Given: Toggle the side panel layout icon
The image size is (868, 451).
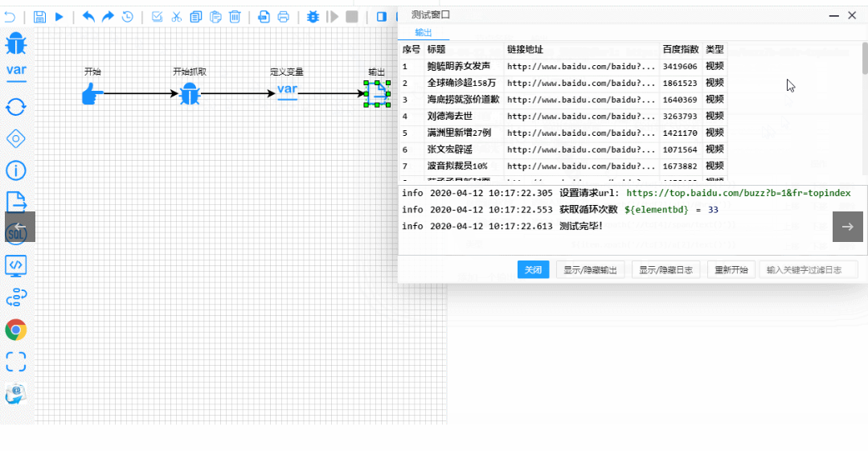Looking at the screenshot, I should [x=382, y=17].
